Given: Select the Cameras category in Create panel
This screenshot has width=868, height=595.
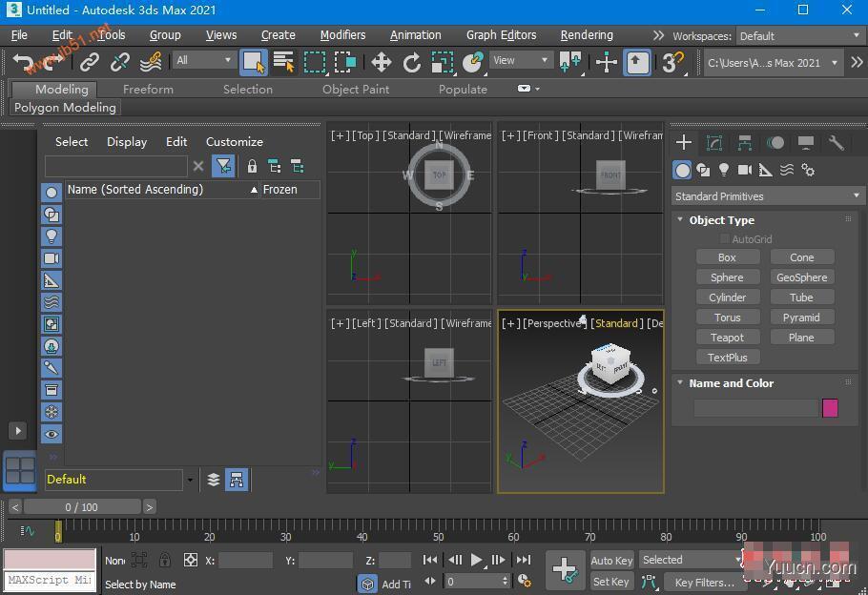Looking at the screenshot, I should tap(745, 170).
